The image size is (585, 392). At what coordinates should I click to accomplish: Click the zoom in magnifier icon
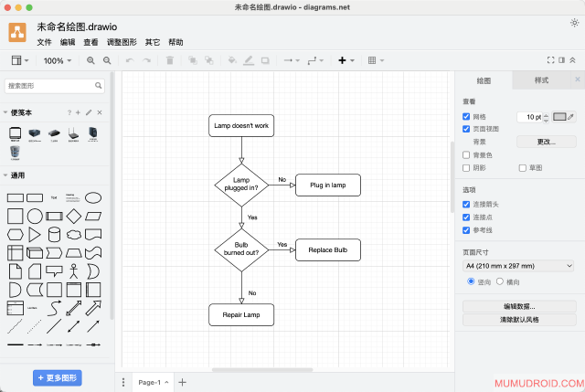[x=90, y=60]
